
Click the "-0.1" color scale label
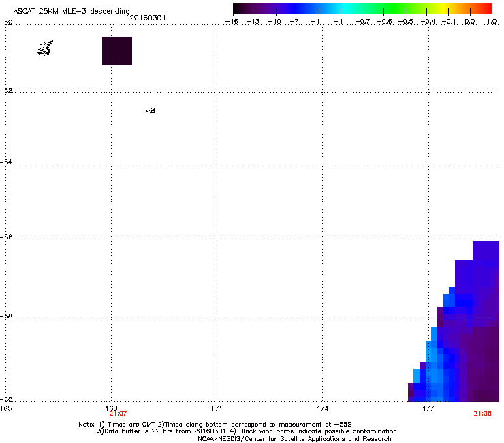[449, 22]
